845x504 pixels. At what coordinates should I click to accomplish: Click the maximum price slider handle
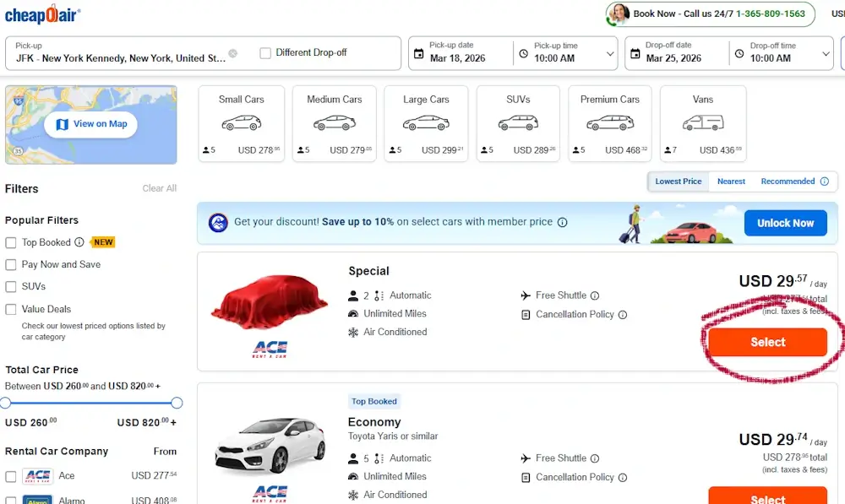[177, 403]
